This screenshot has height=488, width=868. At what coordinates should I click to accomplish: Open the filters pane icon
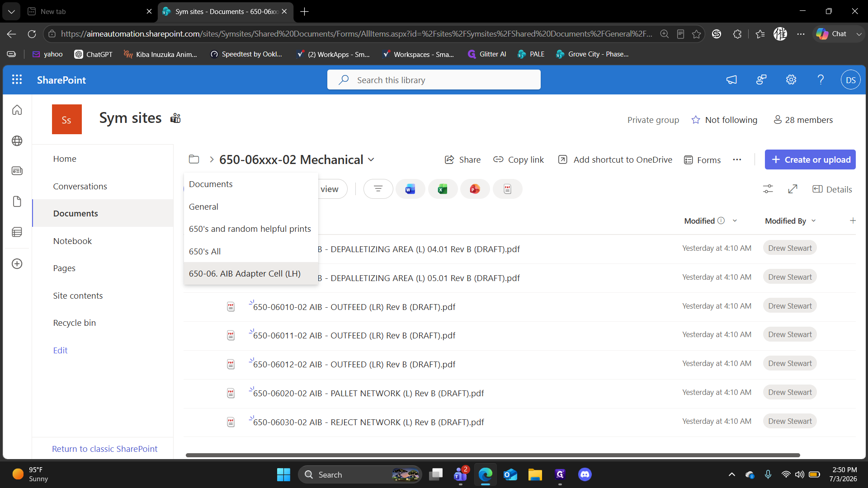tap(378, 189)
